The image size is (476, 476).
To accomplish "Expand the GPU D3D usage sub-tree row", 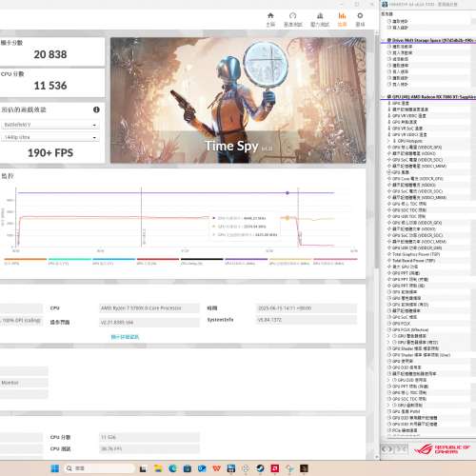I will 388,380.
